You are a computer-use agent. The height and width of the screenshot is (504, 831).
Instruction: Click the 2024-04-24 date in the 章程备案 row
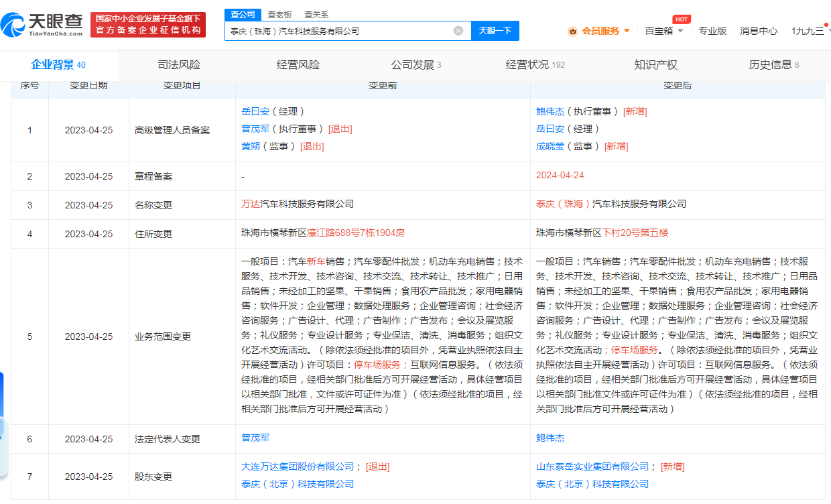tap(560, 175)
